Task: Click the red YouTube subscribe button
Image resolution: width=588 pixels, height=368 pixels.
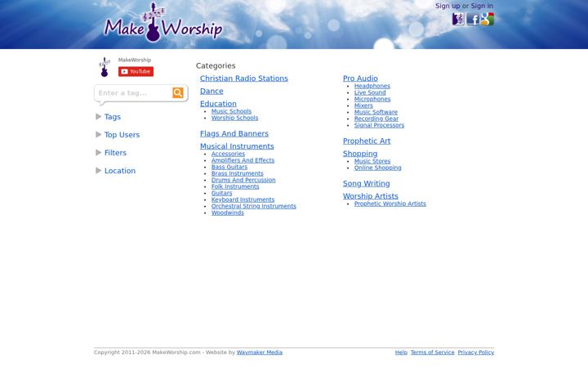Action: click(136, 71)
